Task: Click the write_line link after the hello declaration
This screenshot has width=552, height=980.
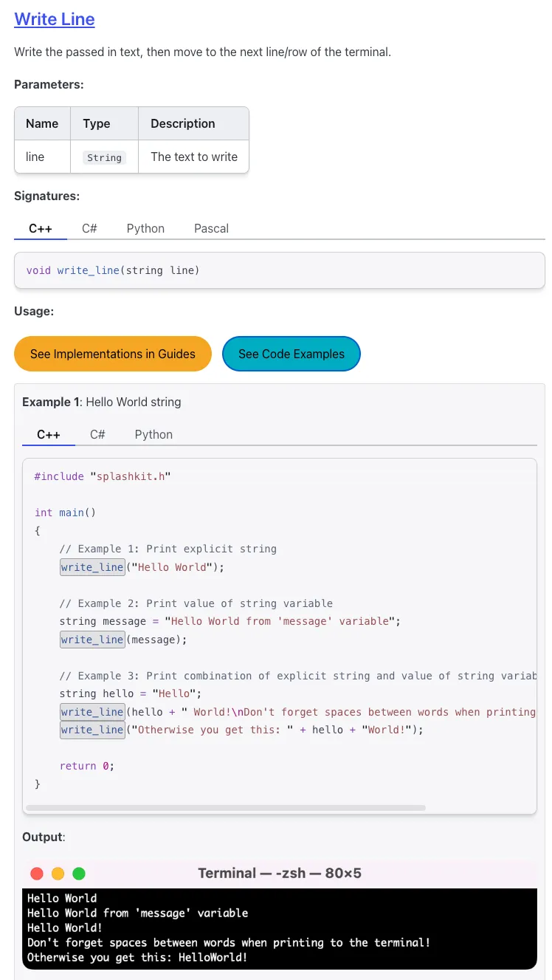Action: pyautogui.click(x=92, y=711)
